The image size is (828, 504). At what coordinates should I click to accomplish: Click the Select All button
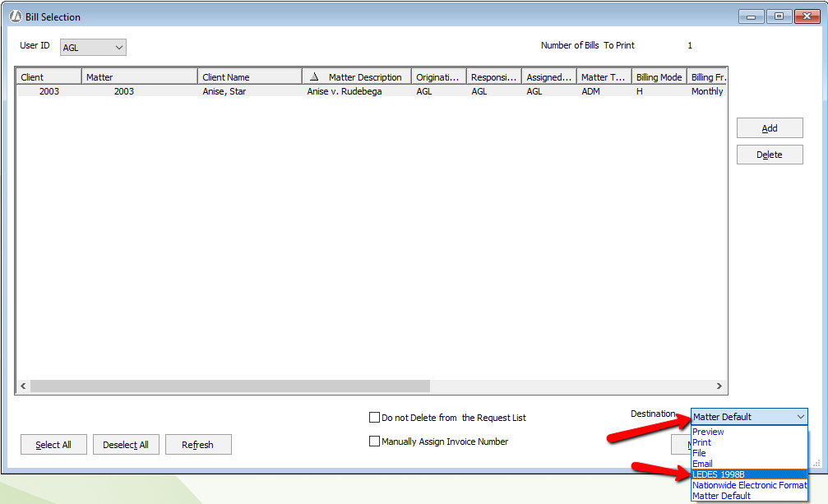[53, 444]
